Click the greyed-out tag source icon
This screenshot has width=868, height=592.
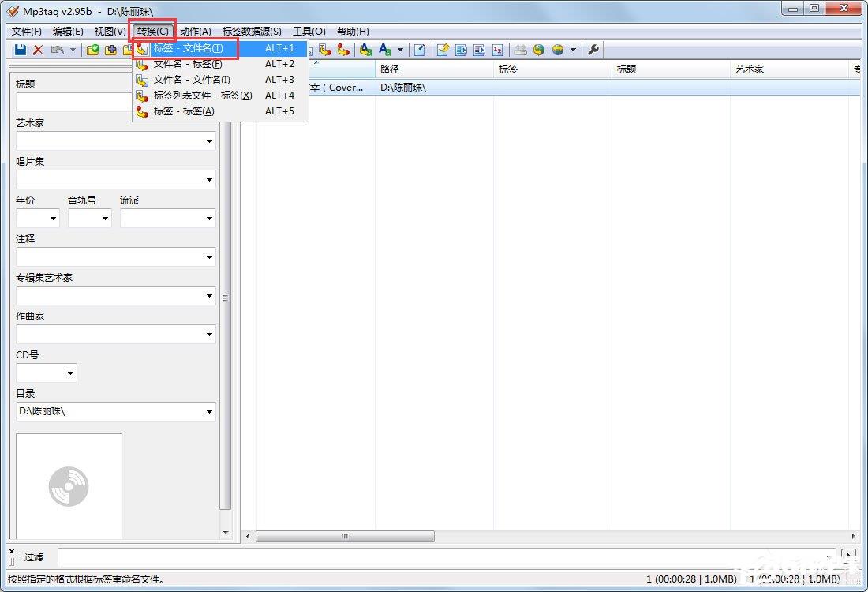(520, 50)
